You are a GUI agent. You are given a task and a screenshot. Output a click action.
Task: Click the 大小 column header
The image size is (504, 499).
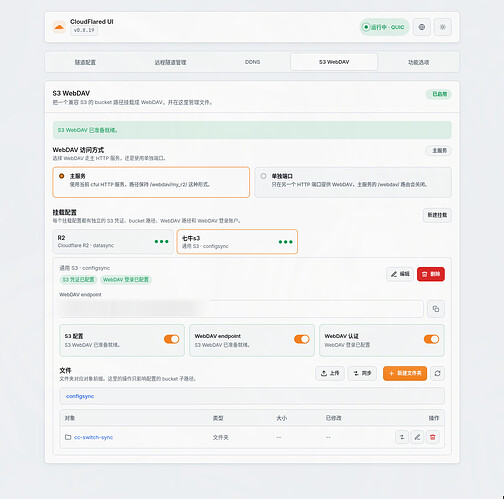282,418
